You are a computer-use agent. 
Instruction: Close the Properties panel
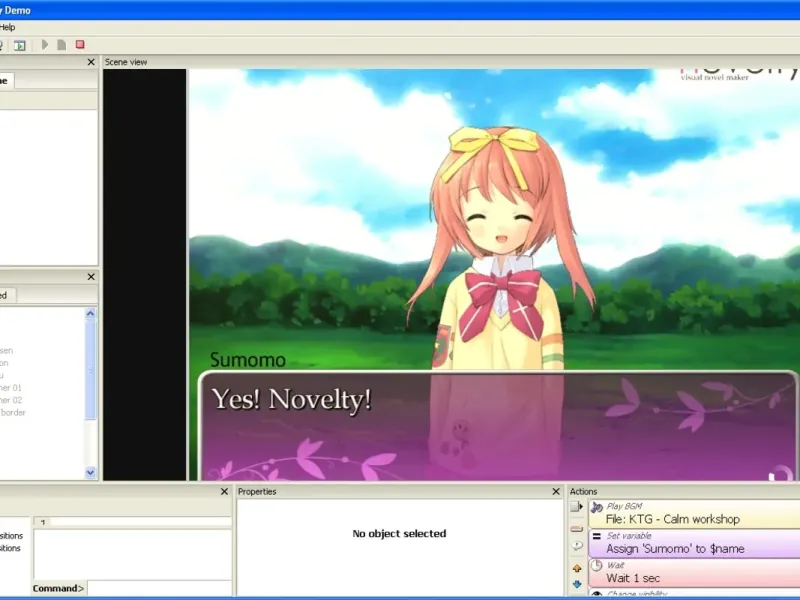[x=556, y=491]
